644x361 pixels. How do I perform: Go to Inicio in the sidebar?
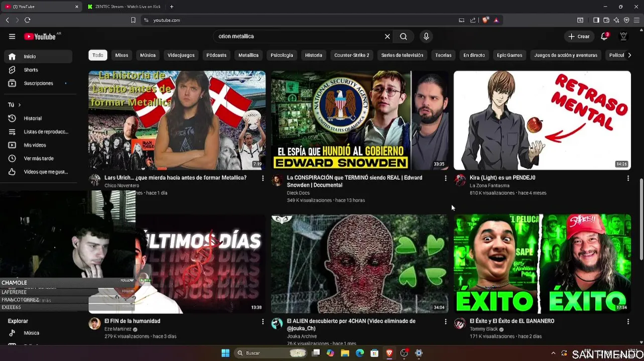click(x=38, y=57)
